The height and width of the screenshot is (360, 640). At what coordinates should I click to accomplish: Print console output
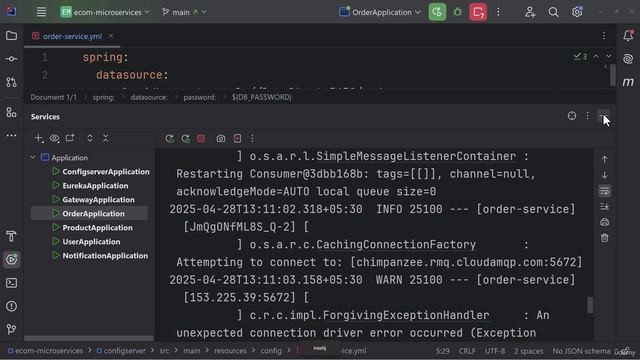(x=604, y=222)
